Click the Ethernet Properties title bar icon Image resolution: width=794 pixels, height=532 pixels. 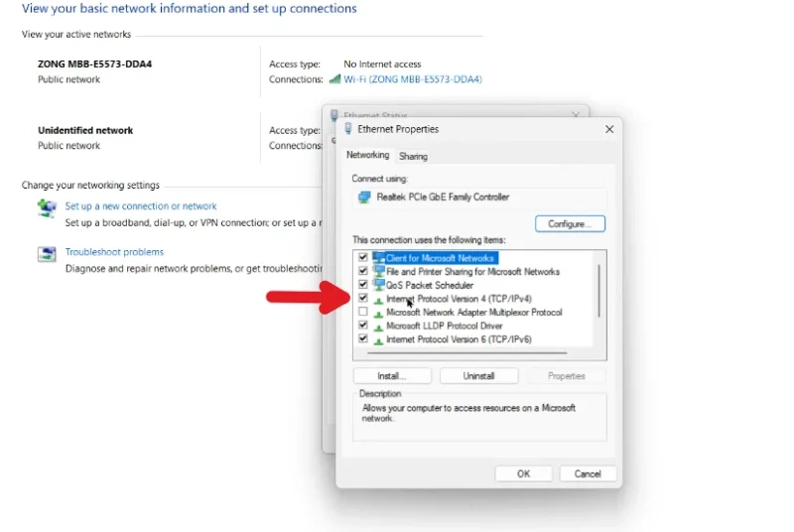tap(348, 129)
